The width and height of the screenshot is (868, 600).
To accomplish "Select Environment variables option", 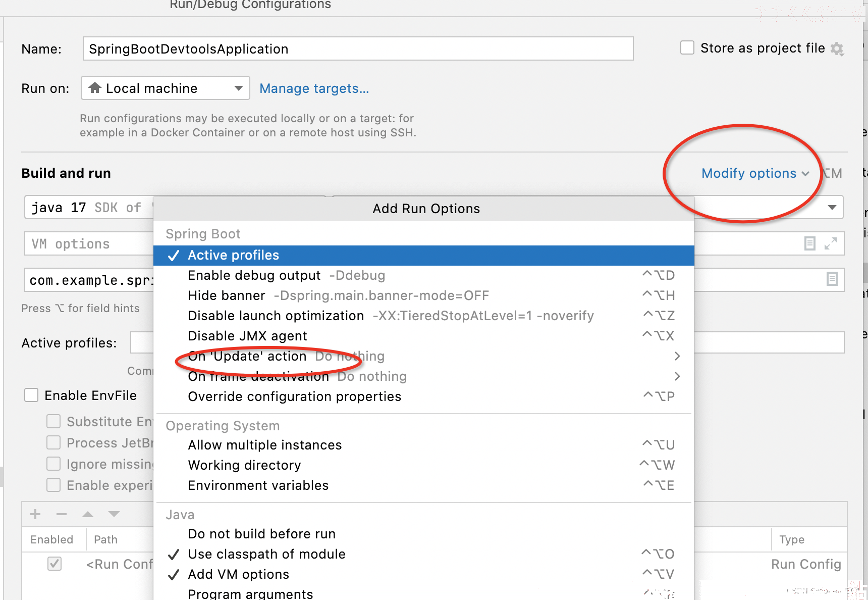I will tap(424, 485).
